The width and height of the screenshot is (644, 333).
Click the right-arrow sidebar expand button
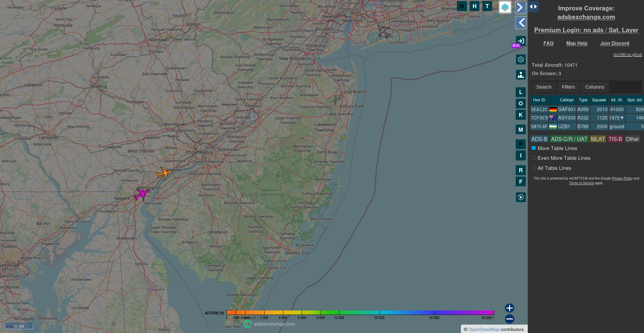[x=520, y=7]
